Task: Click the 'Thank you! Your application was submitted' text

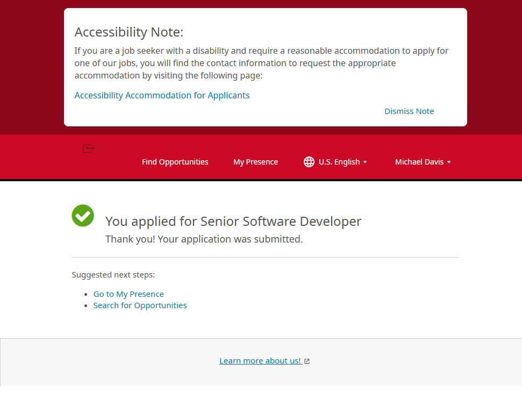Action: click(x=204, y=239)
